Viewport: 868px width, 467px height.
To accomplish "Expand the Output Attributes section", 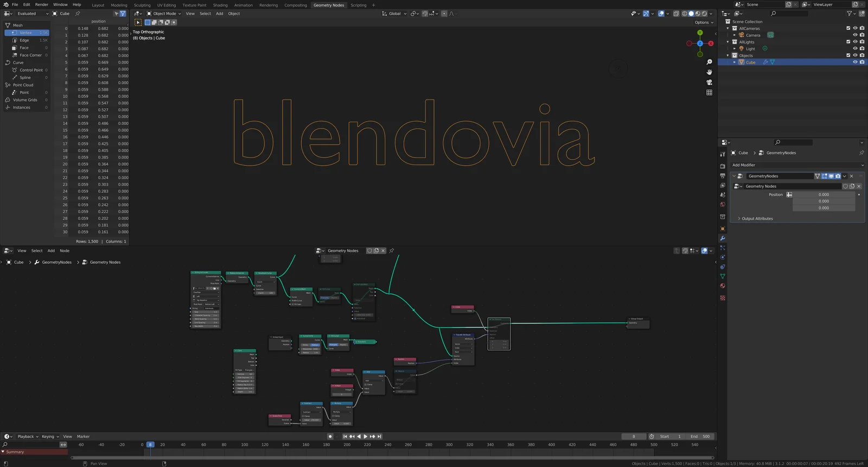I will pyautogui.click(x=757, y=219).
